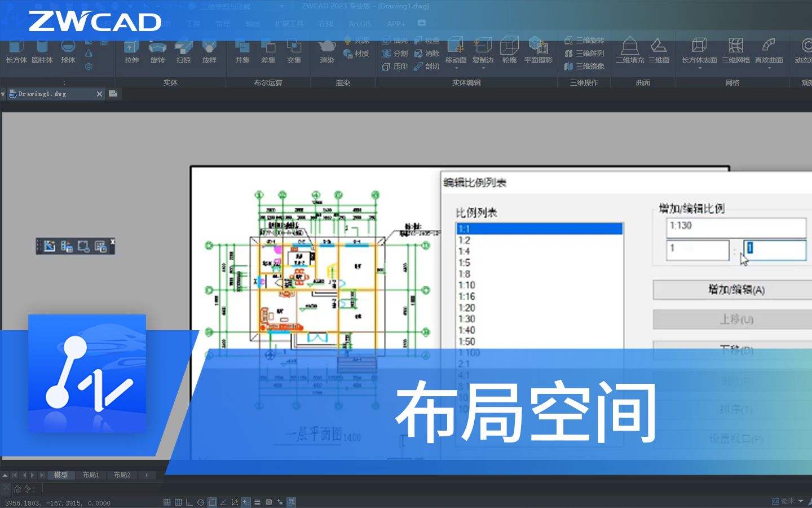Viewport: 812px width, 508px height.
Task: Open APP+ ribbon tab
Action: (x=396, y=24)
